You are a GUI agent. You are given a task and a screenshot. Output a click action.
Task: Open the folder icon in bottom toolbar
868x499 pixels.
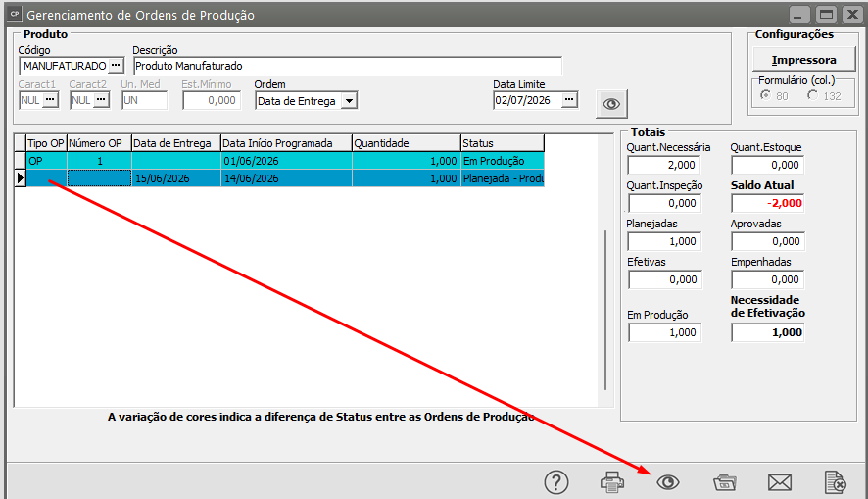pyautogui.click(x=724, y=482)
